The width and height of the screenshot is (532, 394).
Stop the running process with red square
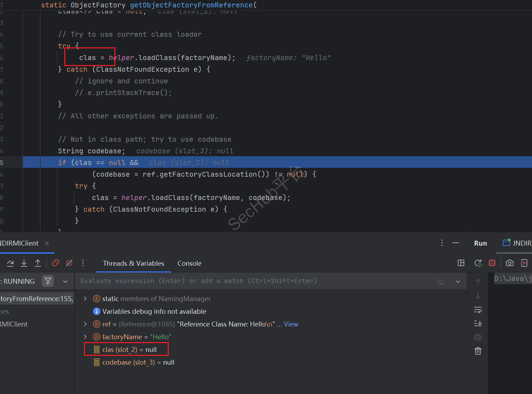pyautogui.click(x=492, y=263)
